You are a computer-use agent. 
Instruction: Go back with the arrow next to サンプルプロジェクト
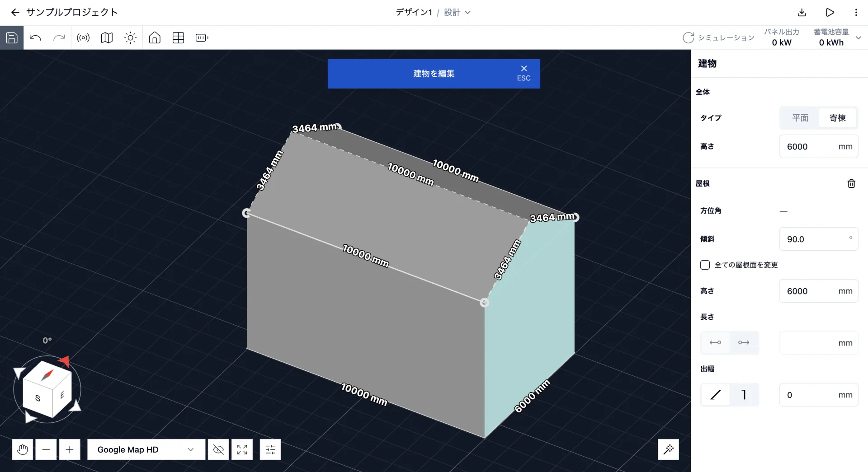tap(15, 13)
